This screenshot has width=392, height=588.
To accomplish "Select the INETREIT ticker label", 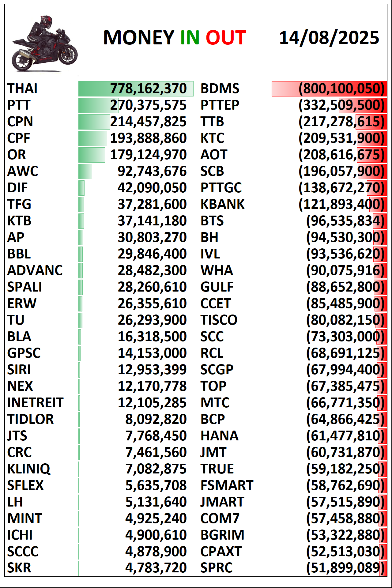I will point(35,403).
